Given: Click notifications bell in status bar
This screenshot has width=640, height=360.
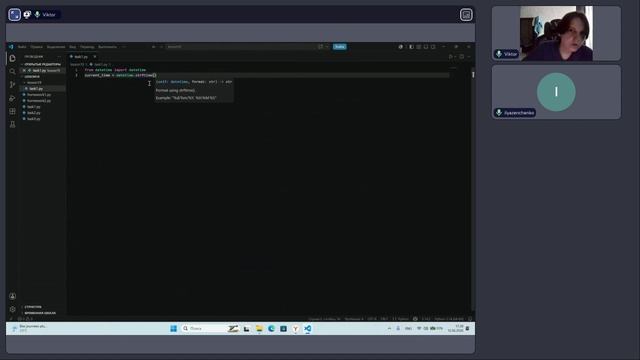Looking at the screenshot, I should tap(470, 319).
